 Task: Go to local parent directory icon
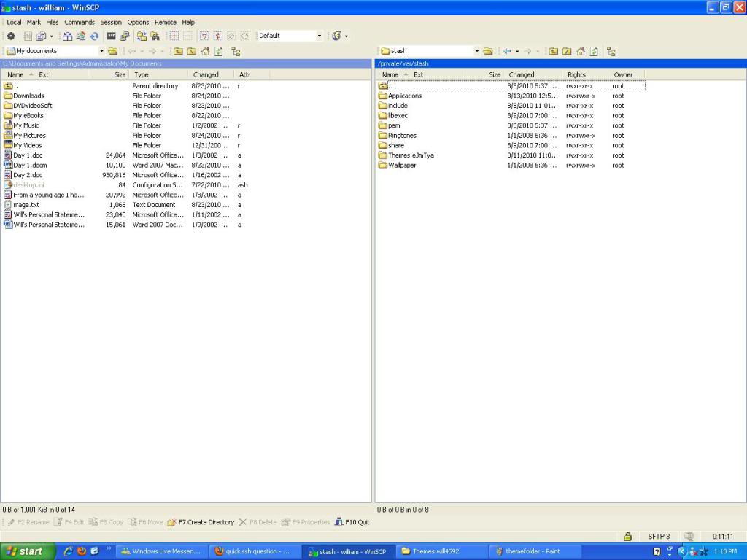[x=178, y=51]
